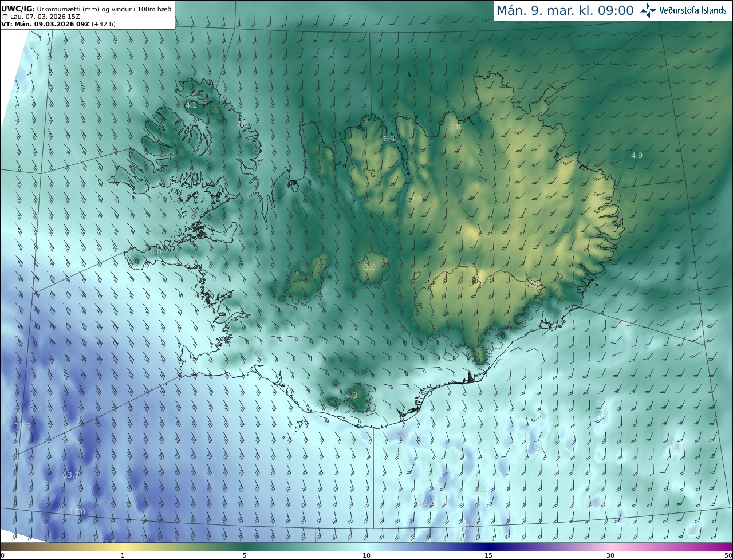Select the 'Mán. 9. mar. kl. 09:00' timestamp

[565, 10]
